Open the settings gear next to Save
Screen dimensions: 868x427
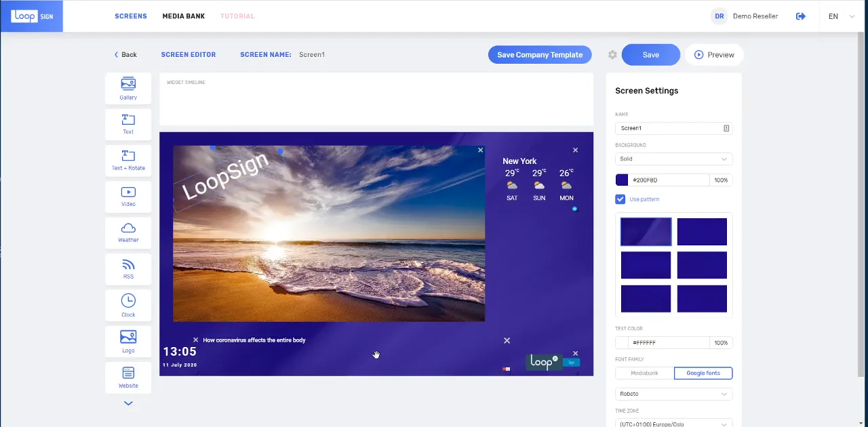point(612,55)
